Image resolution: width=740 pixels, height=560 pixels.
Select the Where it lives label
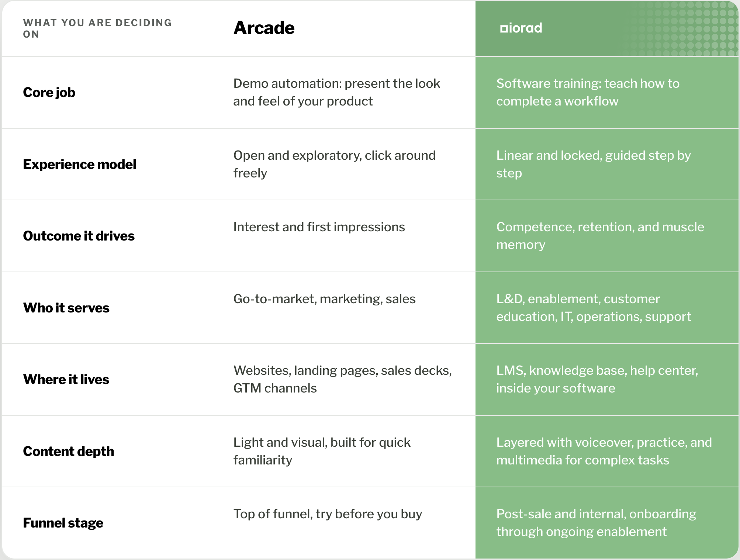click(66, 379)
